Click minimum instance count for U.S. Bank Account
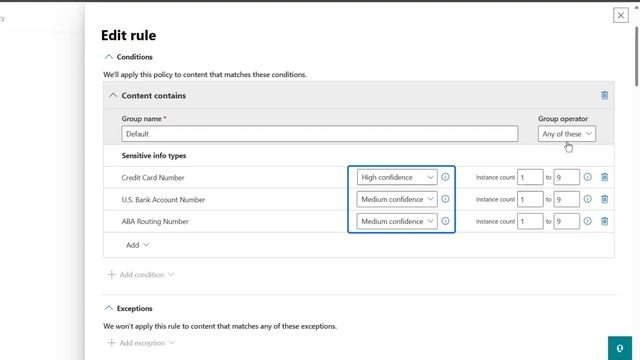The height and width of the screenshot is (360, 640). pos(530,199)
